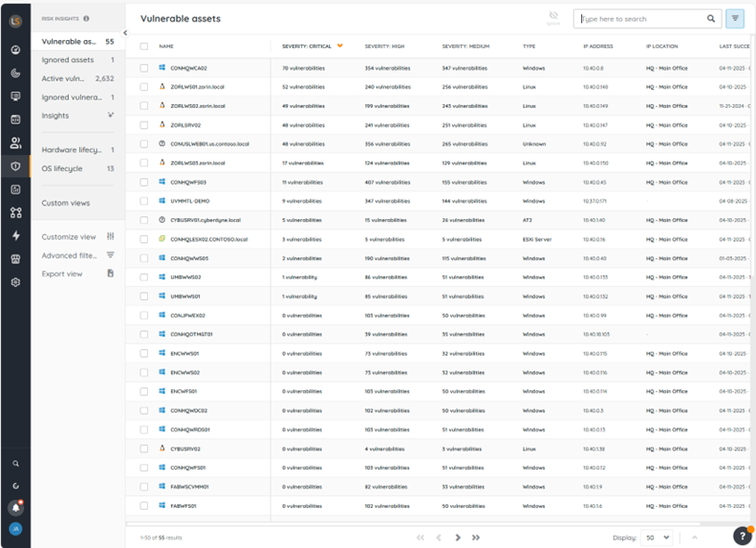Image resolution: width=756 pixels, height=548 pixels.
Task: Open the Lansweeper logo home icon
Action: [15, 21]
